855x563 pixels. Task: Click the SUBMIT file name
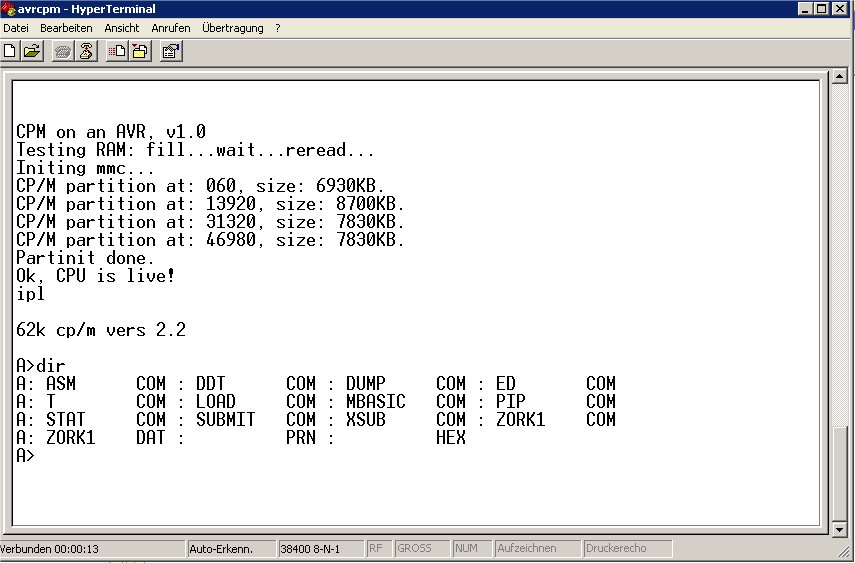225,419
